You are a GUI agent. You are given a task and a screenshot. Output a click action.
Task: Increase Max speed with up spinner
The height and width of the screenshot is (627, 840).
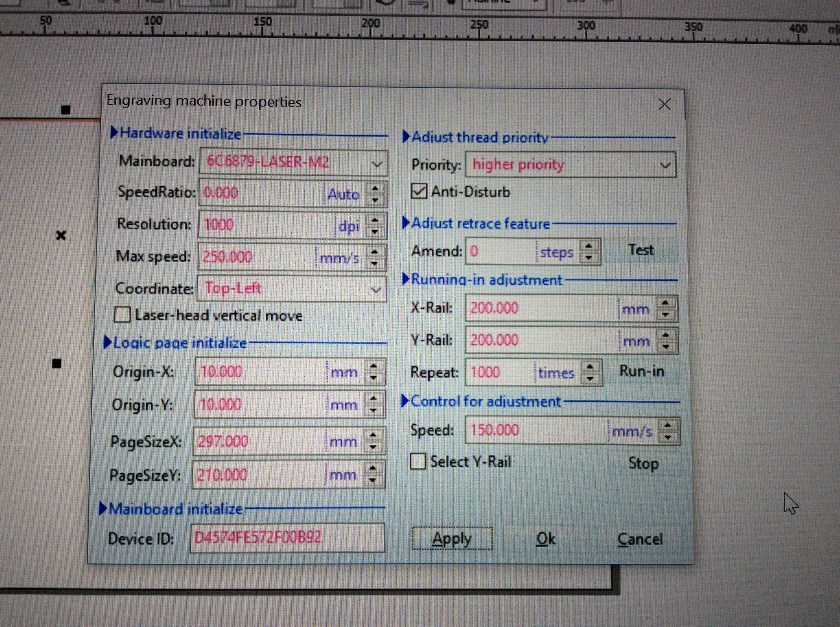click(x=374, y=252)
